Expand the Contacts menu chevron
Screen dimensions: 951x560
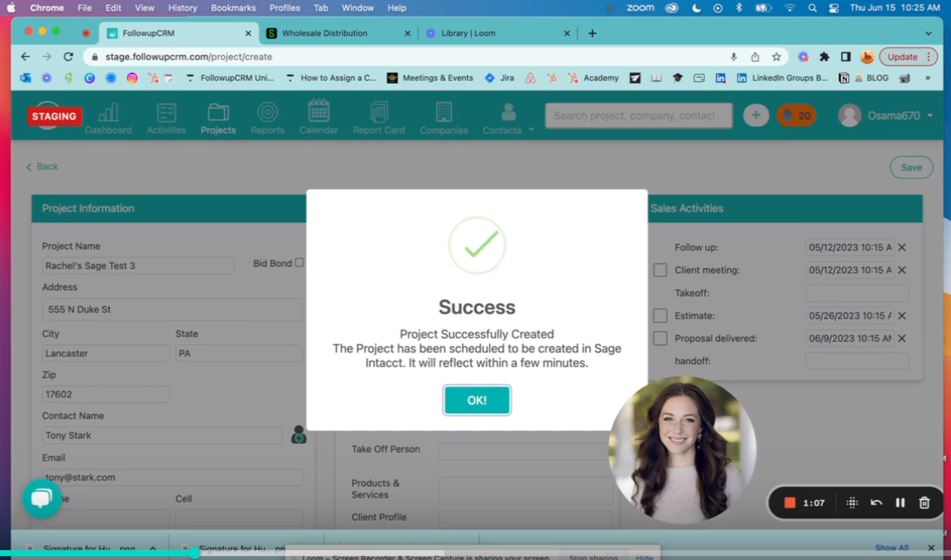[531, 129]
